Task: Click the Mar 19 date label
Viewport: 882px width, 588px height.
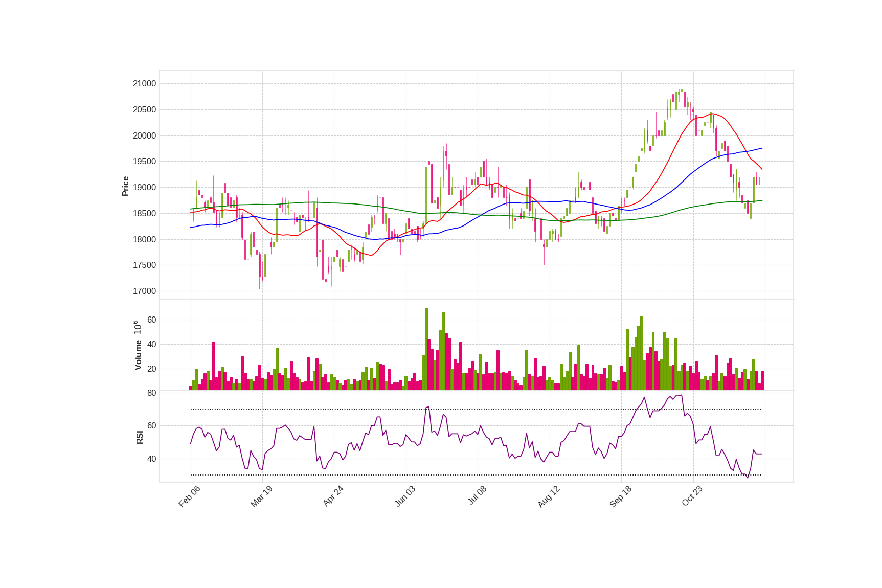Action: (x=261, y=496)
